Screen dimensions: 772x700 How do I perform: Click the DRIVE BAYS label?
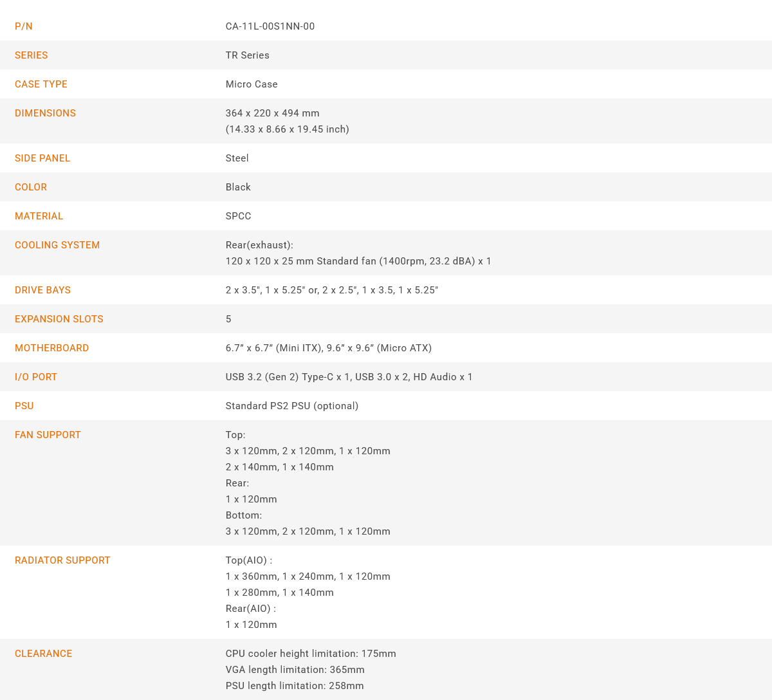pos(43,290)
